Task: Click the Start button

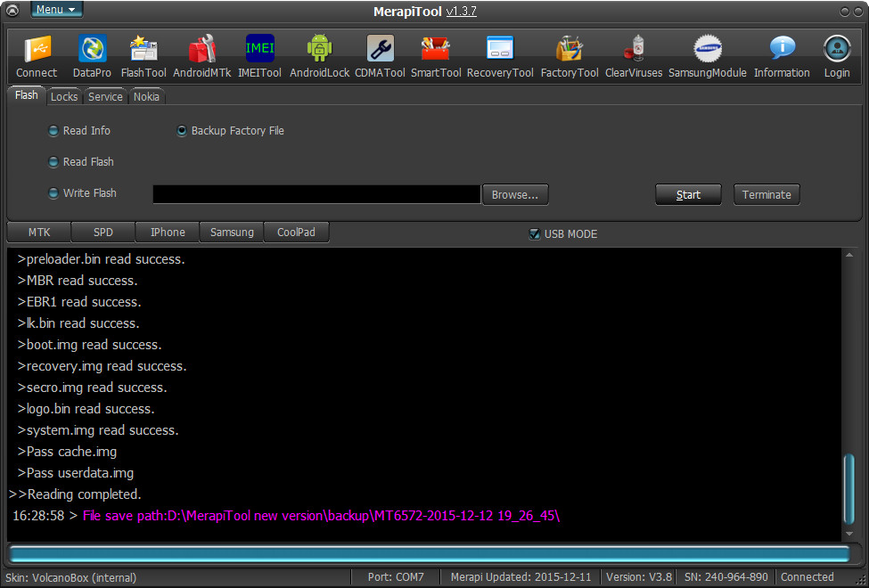Action: (688, 194)
